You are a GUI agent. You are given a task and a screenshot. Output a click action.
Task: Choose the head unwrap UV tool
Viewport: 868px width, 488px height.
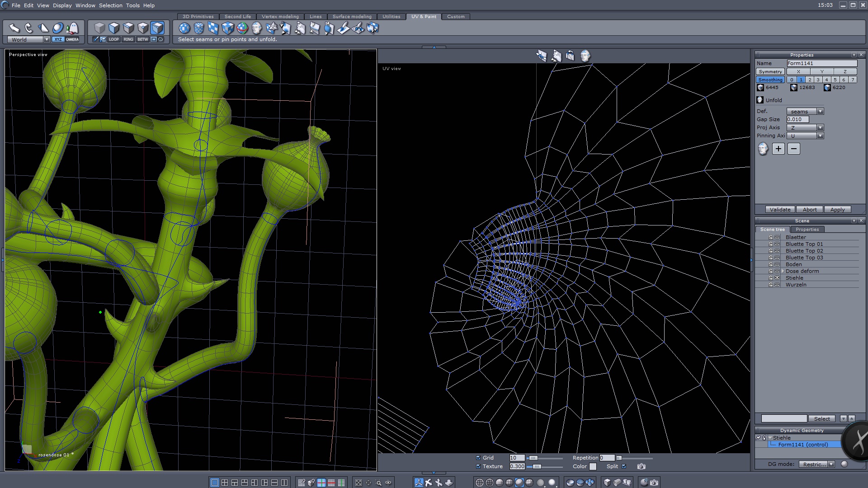(257, 28)
